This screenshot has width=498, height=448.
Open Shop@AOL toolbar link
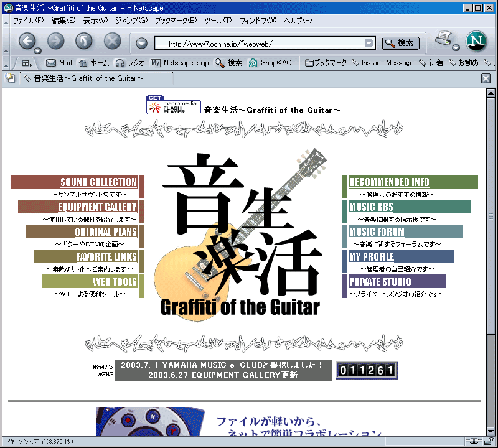click(x=272, y=63)
